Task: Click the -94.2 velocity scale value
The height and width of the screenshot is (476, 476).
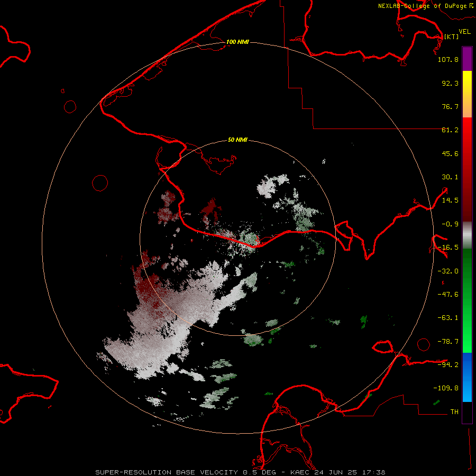Action: point(448,364)
